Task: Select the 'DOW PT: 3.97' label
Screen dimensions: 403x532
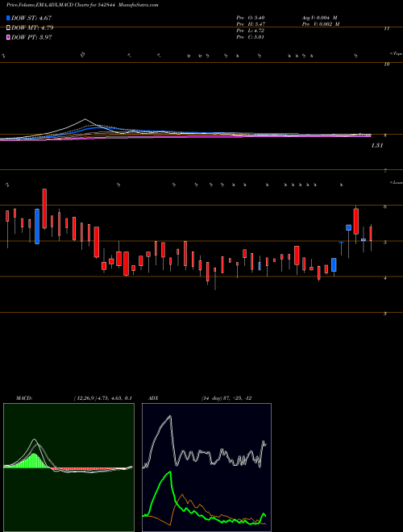Action: point(31,37)
